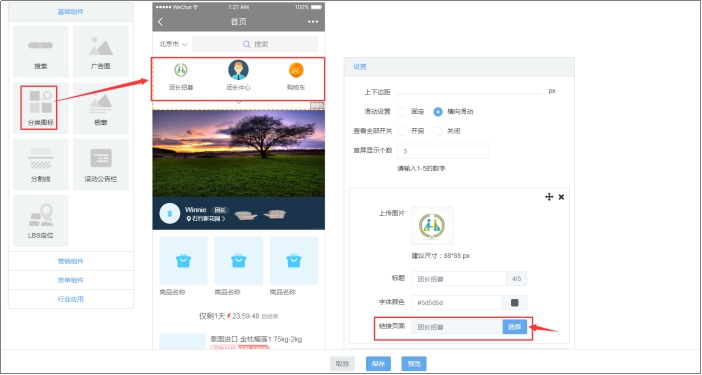702x375 pixels.
Task: Open the 石竹新花园 location link
Action: click(206, 219)
